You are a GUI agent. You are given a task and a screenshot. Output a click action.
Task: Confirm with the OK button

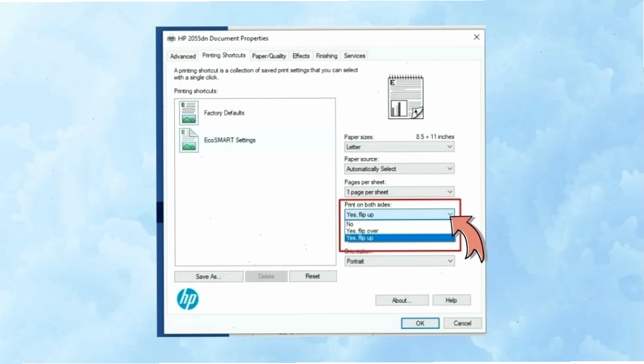pos(420,323)
